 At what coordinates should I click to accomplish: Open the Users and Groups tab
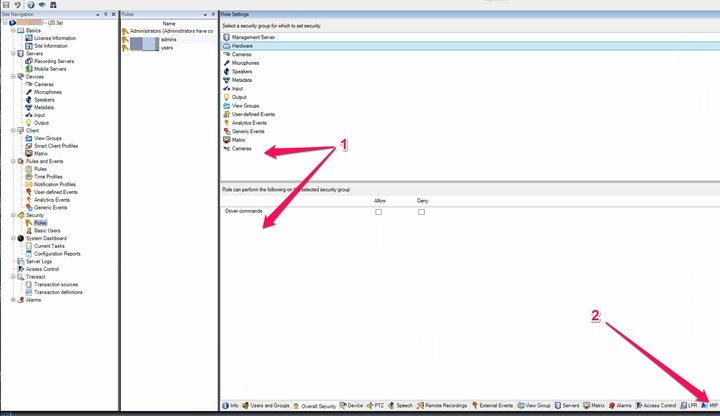(267, 405)
